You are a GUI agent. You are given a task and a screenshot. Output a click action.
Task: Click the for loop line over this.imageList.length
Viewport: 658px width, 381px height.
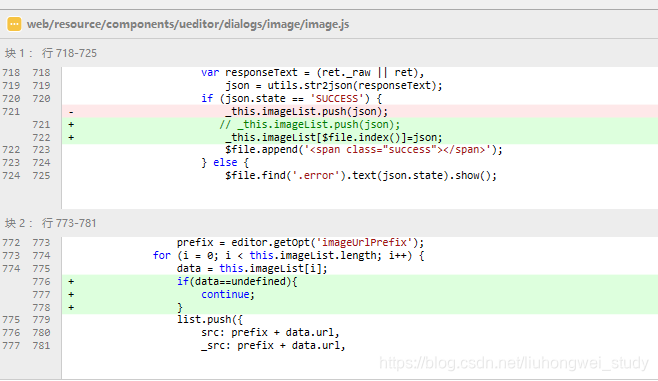pyautogui.click(x=289, y=256)
